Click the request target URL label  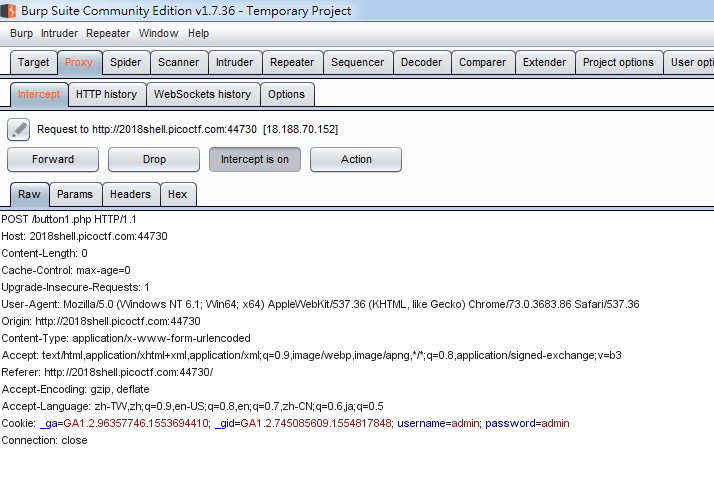tap(188, 129)
